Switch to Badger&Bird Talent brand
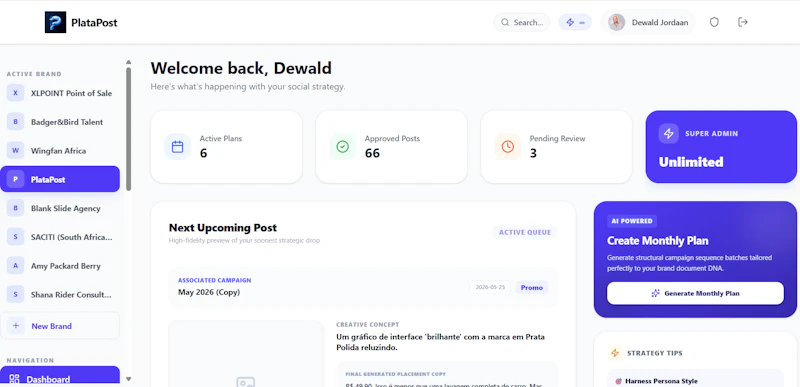 click(60, 122)
